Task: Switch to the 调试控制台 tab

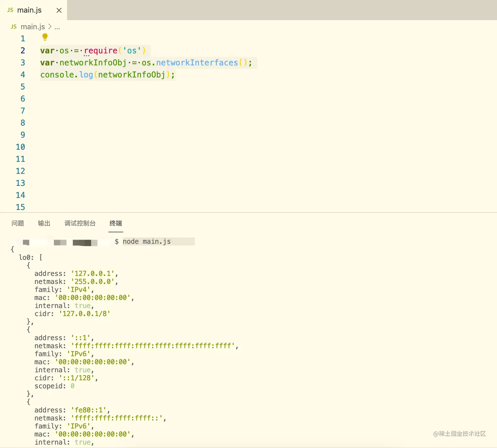Action: 80,223
